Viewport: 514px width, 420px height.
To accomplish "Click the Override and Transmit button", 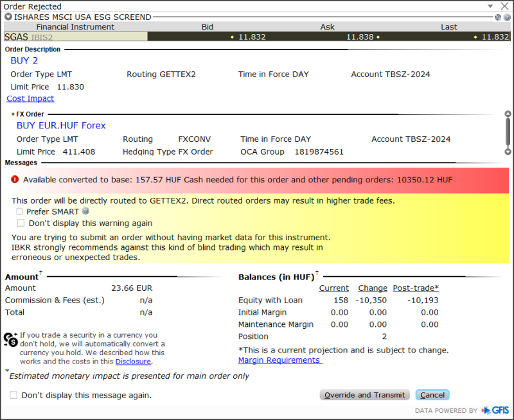I will [364, 395].
